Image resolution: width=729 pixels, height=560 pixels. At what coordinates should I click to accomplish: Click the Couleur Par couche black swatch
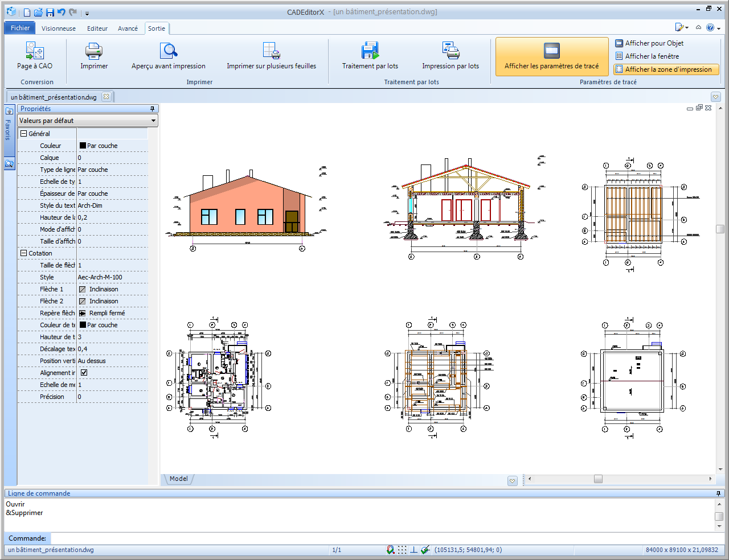83,146
